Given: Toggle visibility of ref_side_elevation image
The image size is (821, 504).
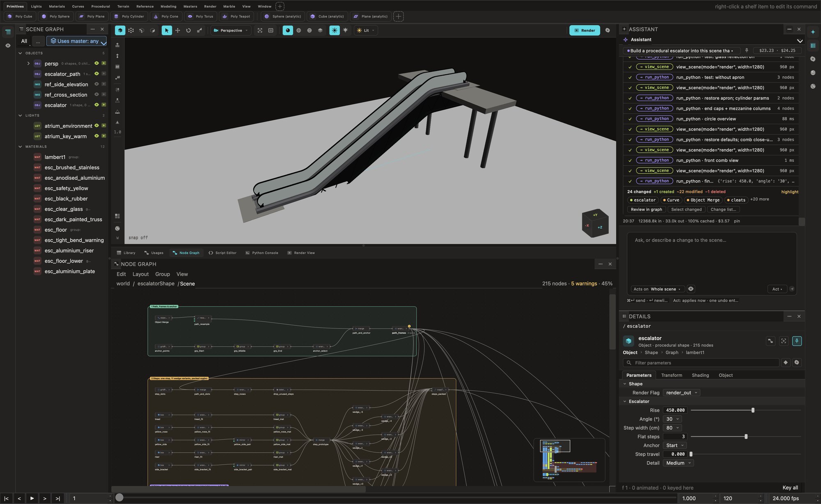Looking at the screenshot, I should (96, 84).
